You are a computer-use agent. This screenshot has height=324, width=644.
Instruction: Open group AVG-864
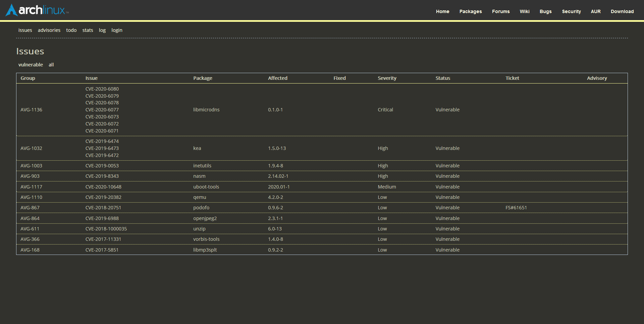click(x=30, y=218)
